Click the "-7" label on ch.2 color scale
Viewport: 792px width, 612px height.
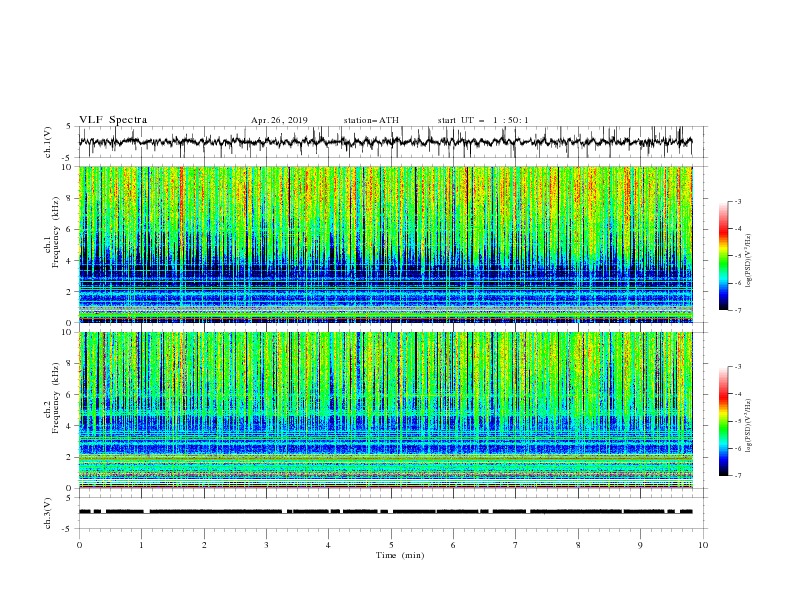click(x=737, y=476)
